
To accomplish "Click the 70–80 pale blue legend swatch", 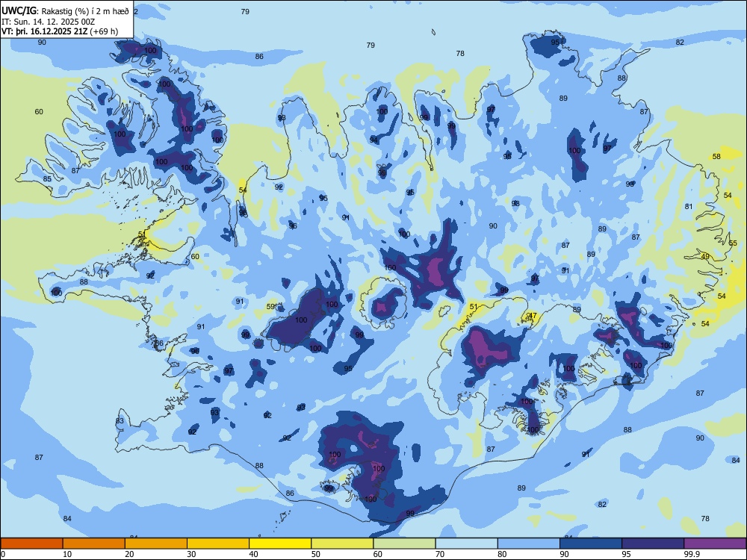I will 466,544.
